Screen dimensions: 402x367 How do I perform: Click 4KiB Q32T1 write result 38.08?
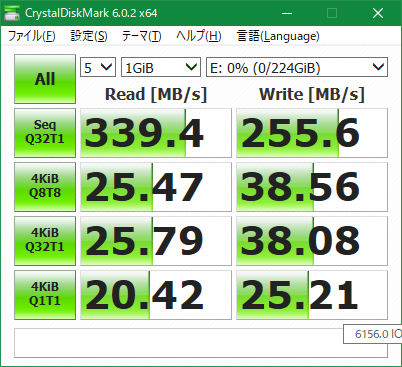[x=312, y=241]
